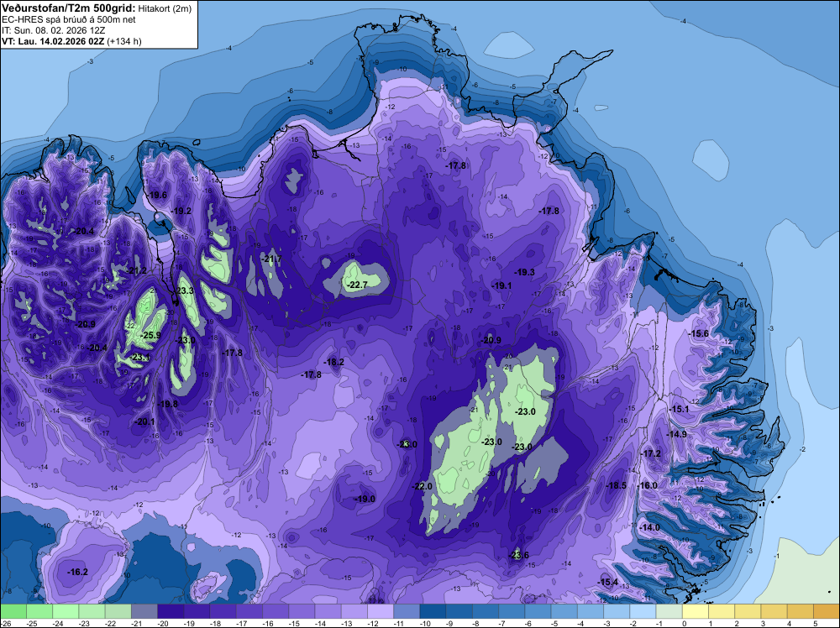
Task: Pick the dark indigo legend swatch above -20
Action: coord(171,611)
